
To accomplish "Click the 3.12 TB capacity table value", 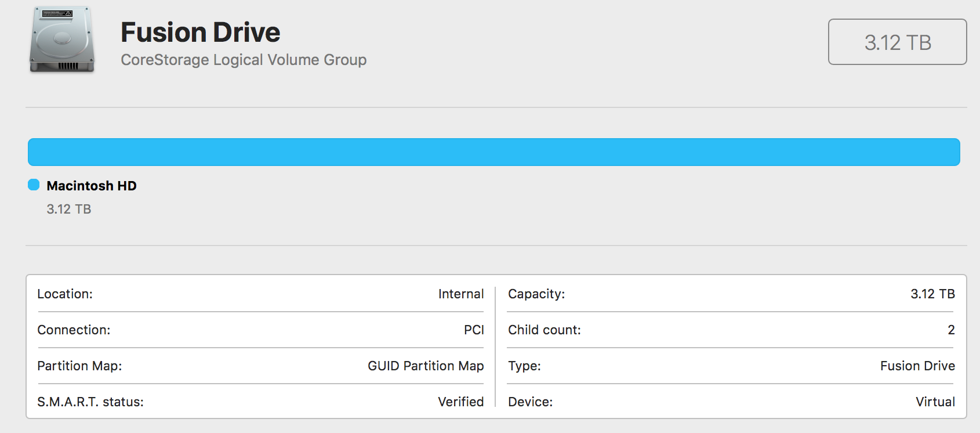I will (x=932, y=294).
